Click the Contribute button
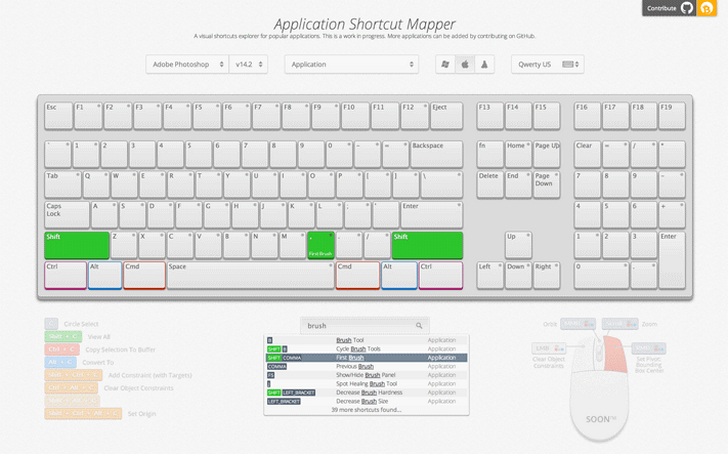Viewport: 728px width, 454px height. pos(661,8)
